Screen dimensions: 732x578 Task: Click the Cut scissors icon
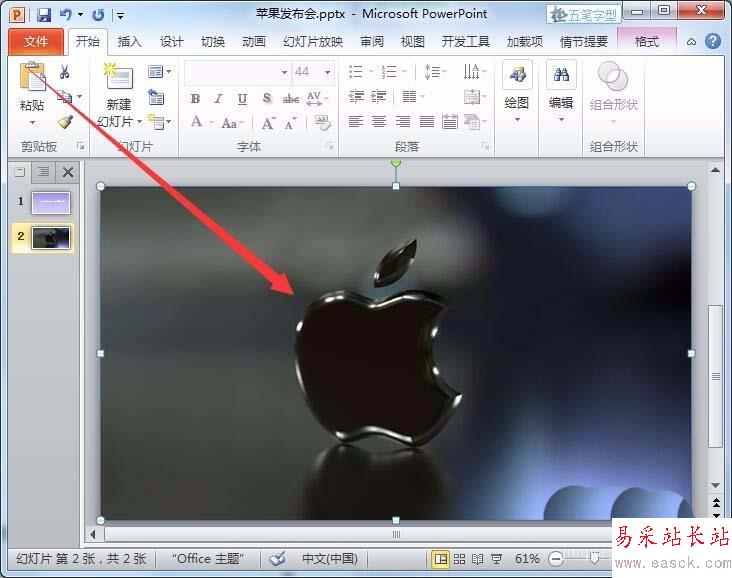(64, 71)
